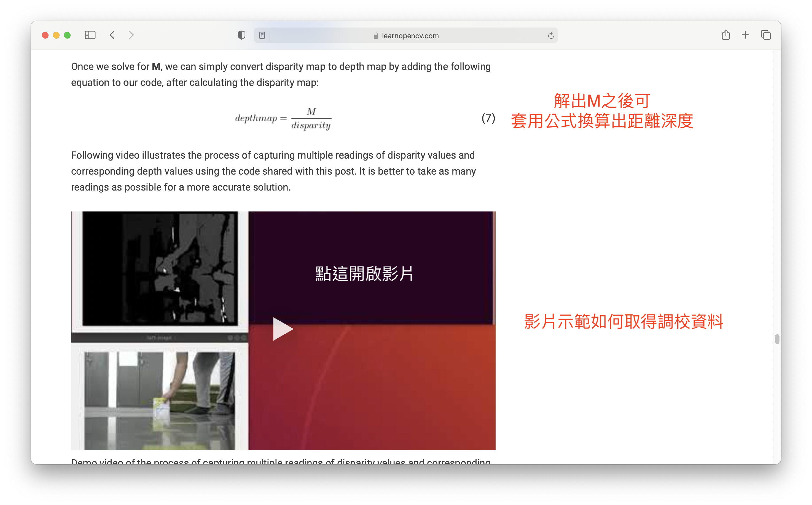Open a new tab with plus
The height and width of the screenshot is (505, 812).
745,35
